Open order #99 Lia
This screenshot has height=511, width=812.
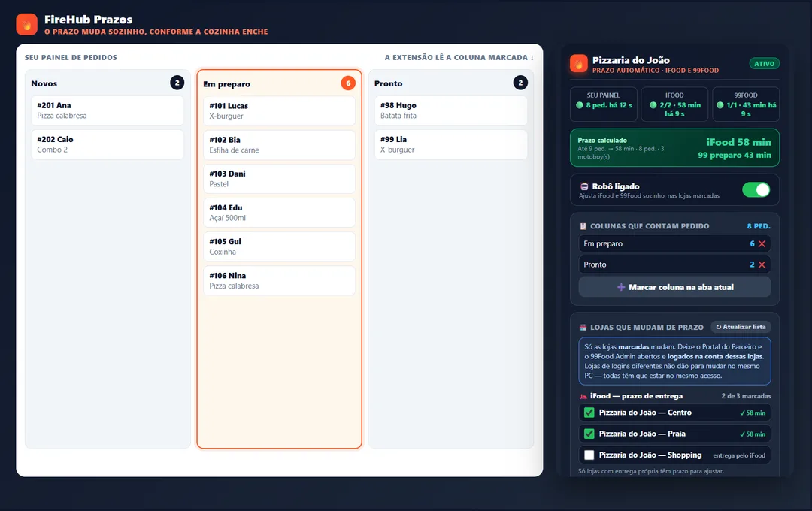pyautogui.click(x=451, y=144)
